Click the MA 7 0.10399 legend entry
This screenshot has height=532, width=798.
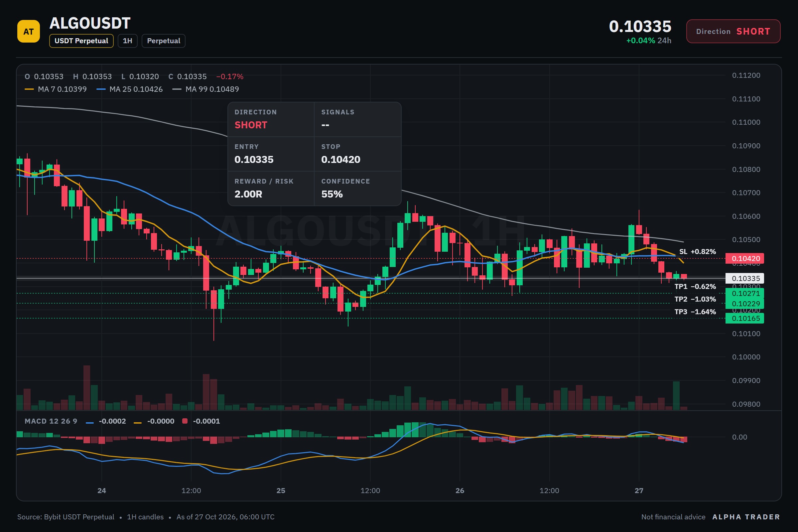[56, 89]
